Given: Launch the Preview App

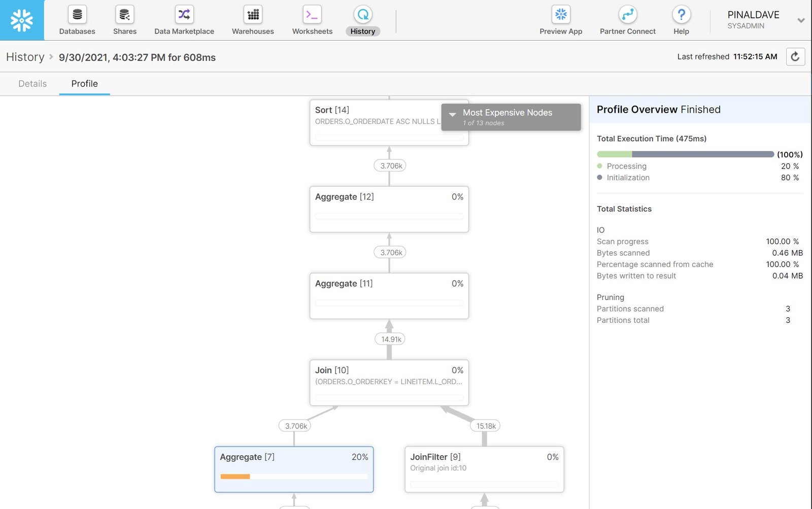Looking at the screenshot, I should coord(560,19).
